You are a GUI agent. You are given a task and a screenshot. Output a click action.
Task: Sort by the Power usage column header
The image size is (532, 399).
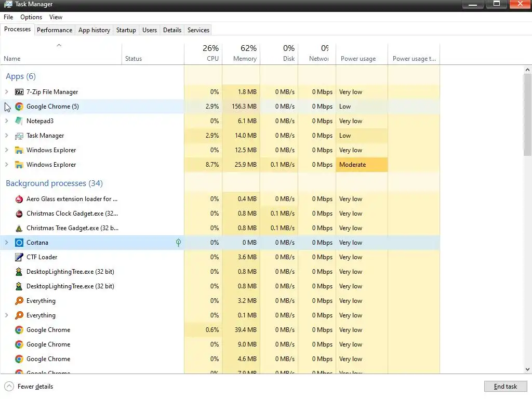coord(362,54)
